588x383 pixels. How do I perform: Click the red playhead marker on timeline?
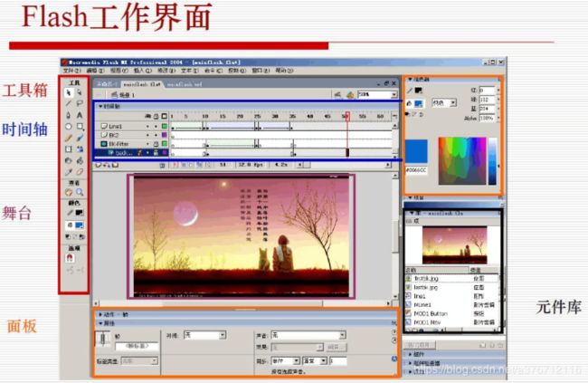(x=347, y=116)
